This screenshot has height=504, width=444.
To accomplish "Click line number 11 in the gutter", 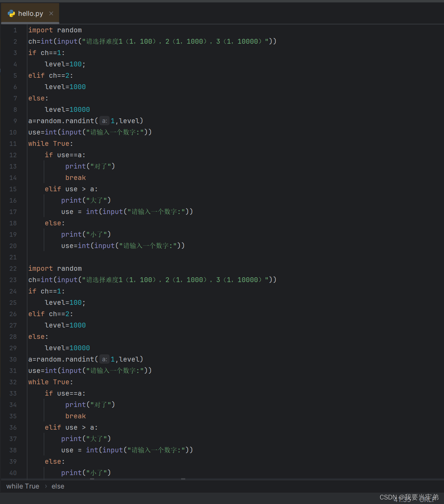I will 13,144.
